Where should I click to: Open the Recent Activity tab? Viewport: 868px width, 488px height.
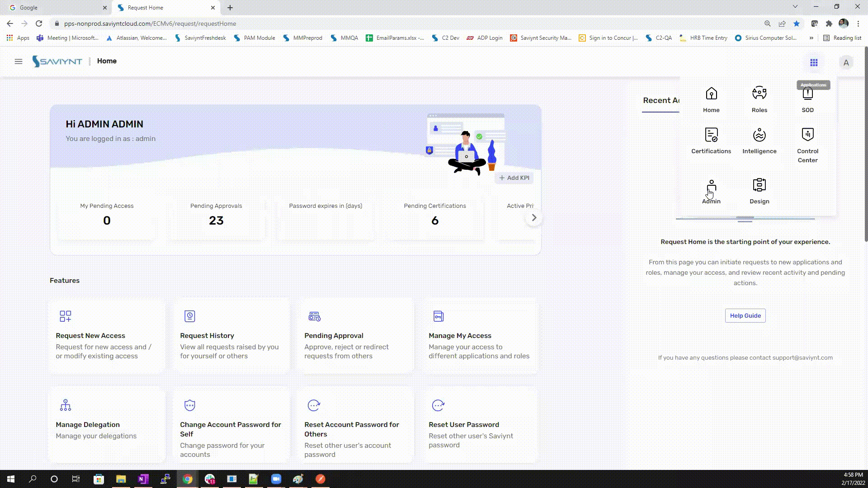click(x=661, y=100)
